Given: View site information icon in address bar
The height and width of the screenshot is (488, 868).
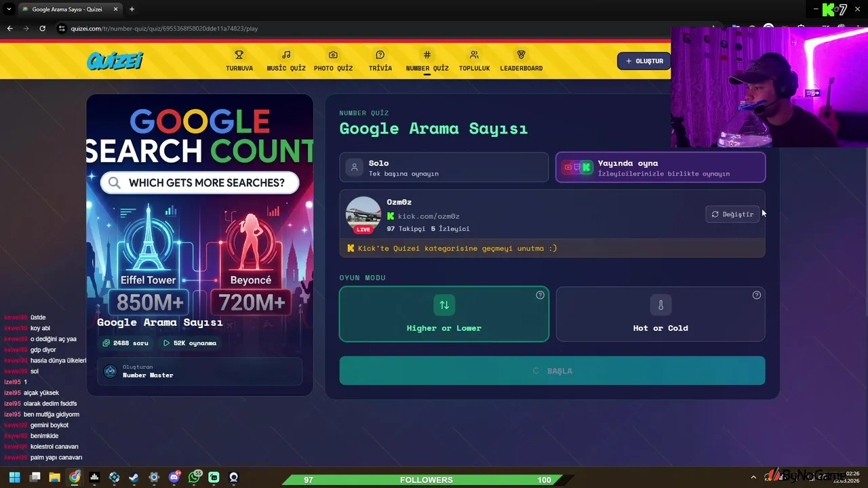Looking at the screenshot, I should 62,28.
